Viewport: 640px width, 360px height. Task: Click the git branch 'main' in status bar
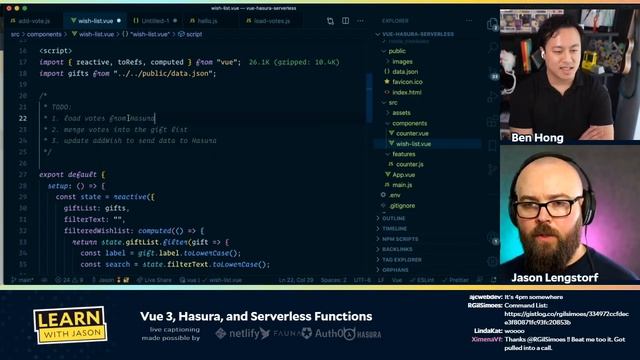click(x=23, y=280)
